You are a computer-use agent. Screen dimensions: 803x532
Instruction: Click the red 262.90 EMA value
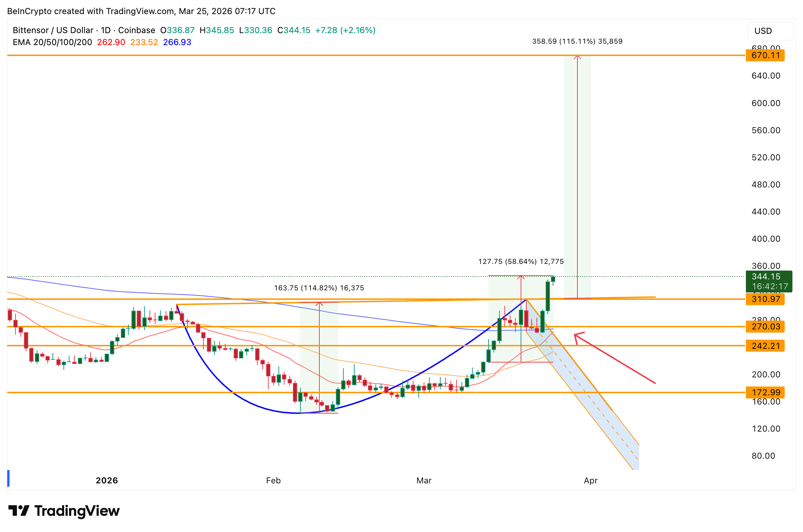[111, 42]
